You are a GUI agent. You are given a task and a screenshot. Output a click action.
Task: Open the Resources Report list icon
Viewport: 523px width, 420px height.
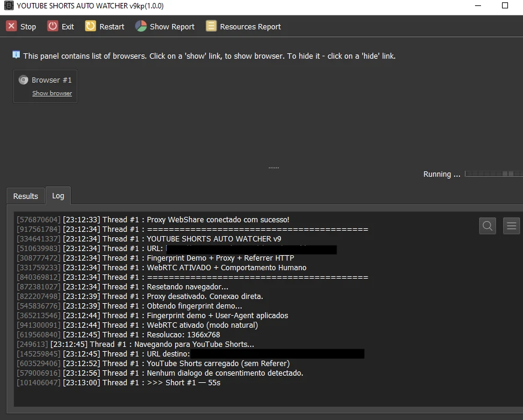211,26
